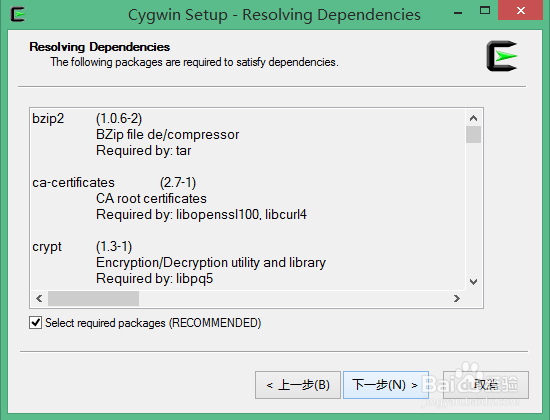The height and width of the screenshot is (420, 550).
Task: Maximize the Cygwin Setup window
Action: (485, 11)
